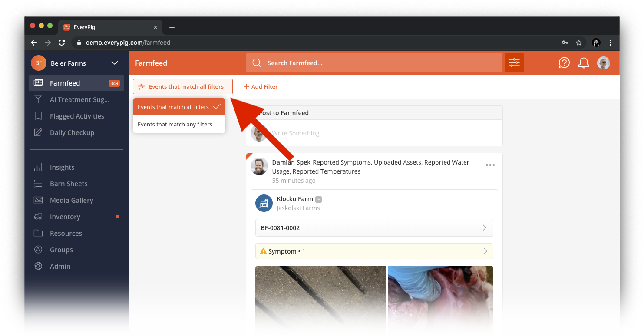644x336 pixels.
Task: Click the Insights bar chart icon
Action: pos(38,167)
